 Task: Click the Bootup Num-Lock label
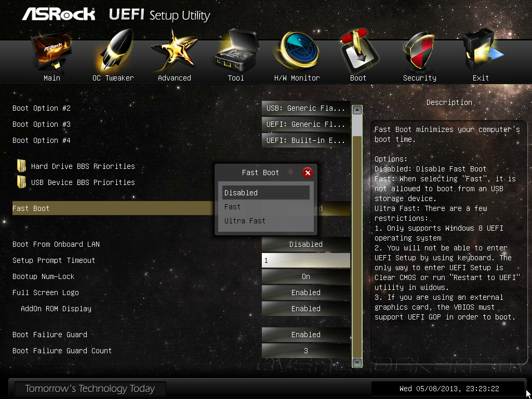[x=44, y=276]
